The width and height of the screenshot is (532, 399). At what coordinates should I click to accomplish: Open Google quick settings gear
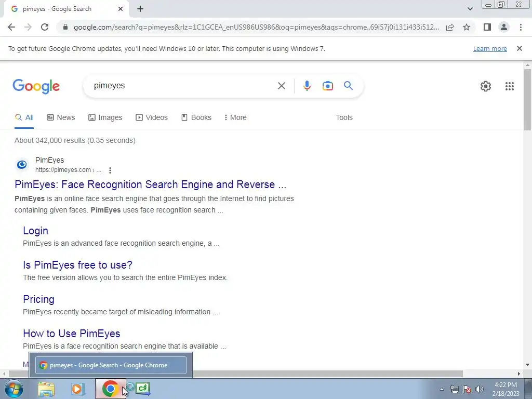coord(486,86)
